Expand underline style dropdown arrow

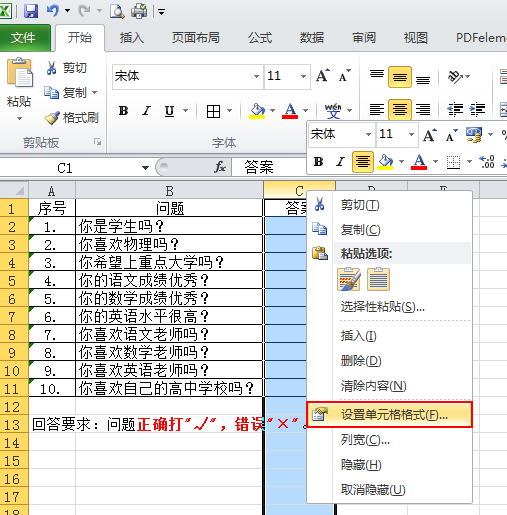(x=185, y=110)
